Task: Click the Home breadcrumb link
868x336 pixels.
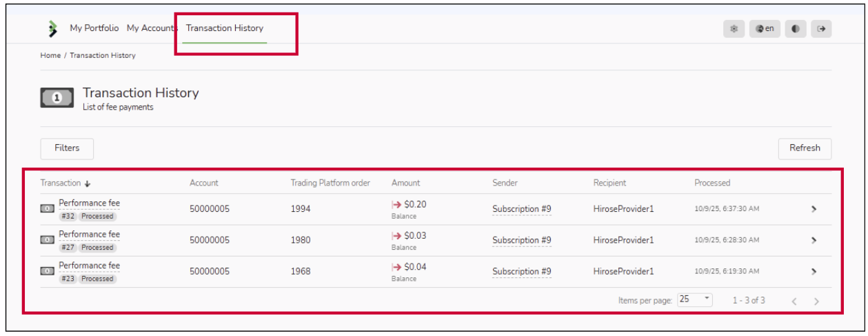Action: 50,55
